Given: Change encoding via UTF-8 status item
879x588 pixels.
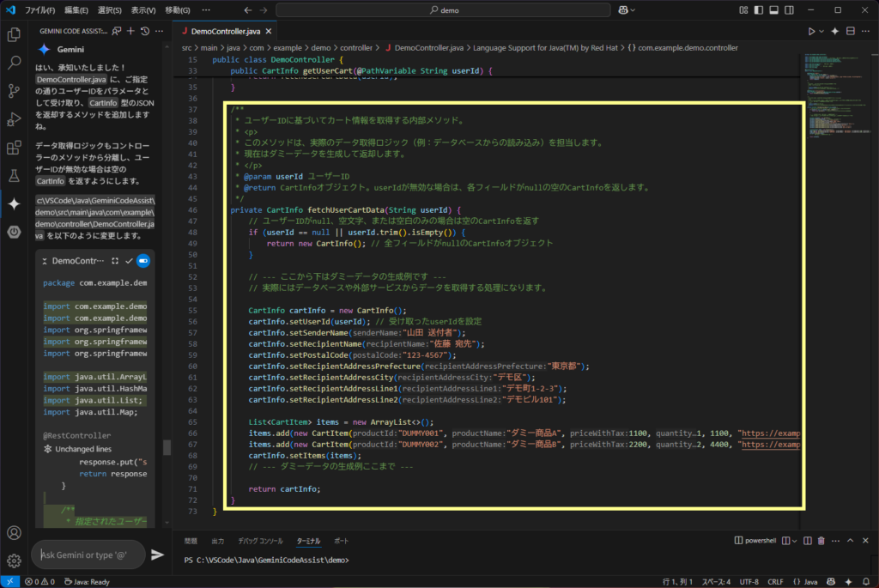Looking at the screenshot, I should pyautogui.click(x=749, y=582).
